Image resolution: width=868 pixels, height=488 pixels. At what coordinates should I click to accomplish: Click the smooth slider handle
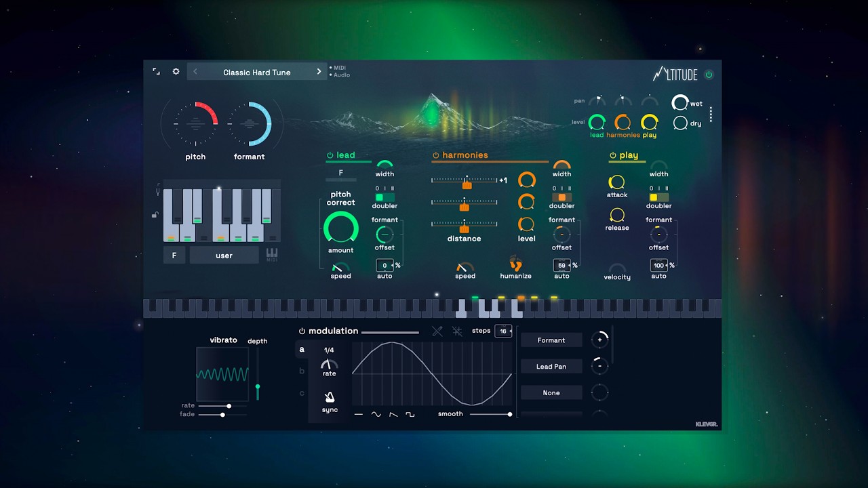pos(510,414)
